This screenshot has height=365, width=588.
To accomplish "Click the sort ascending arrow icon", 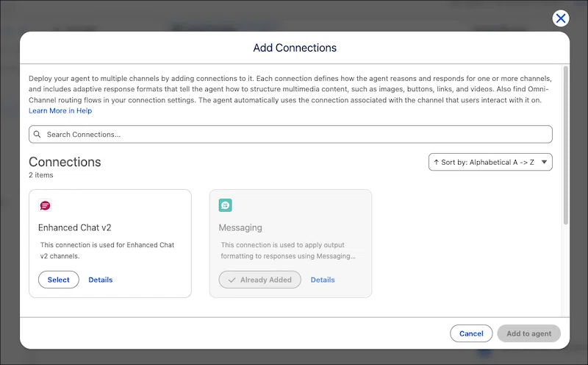I will (436, 162).
